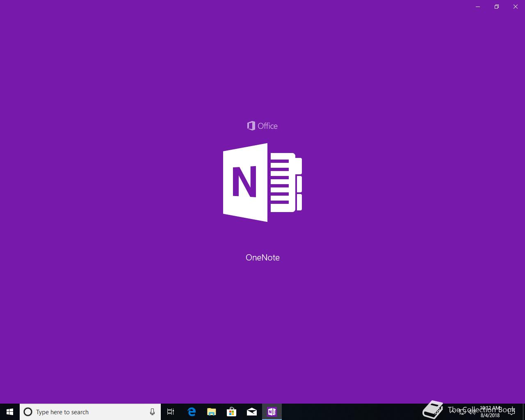Open the volume control tray icon
525x420 pixels.
472,411
